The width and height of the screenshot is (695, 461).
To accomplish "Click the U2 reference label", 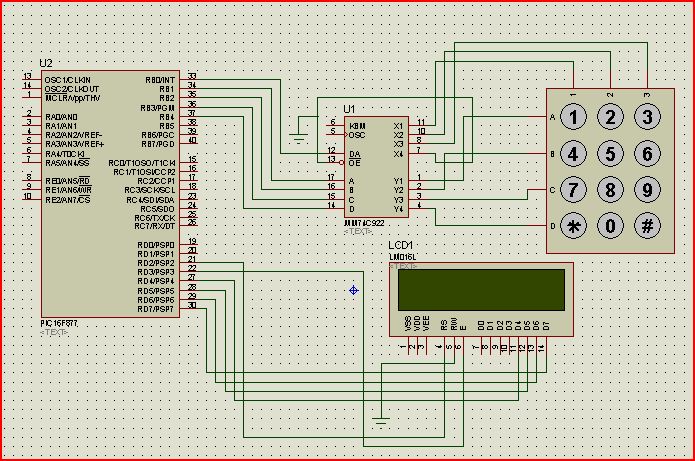I will [x=46, y=63].
